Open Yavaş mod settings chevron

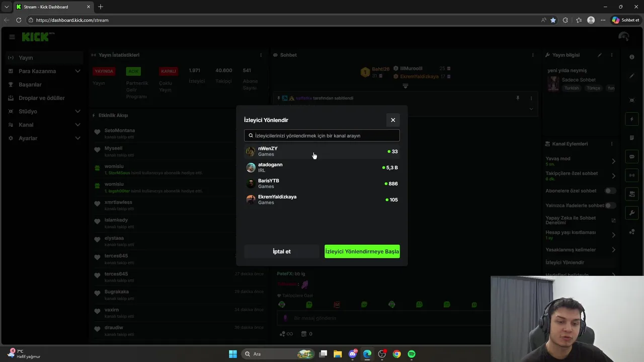coord(613,161)
